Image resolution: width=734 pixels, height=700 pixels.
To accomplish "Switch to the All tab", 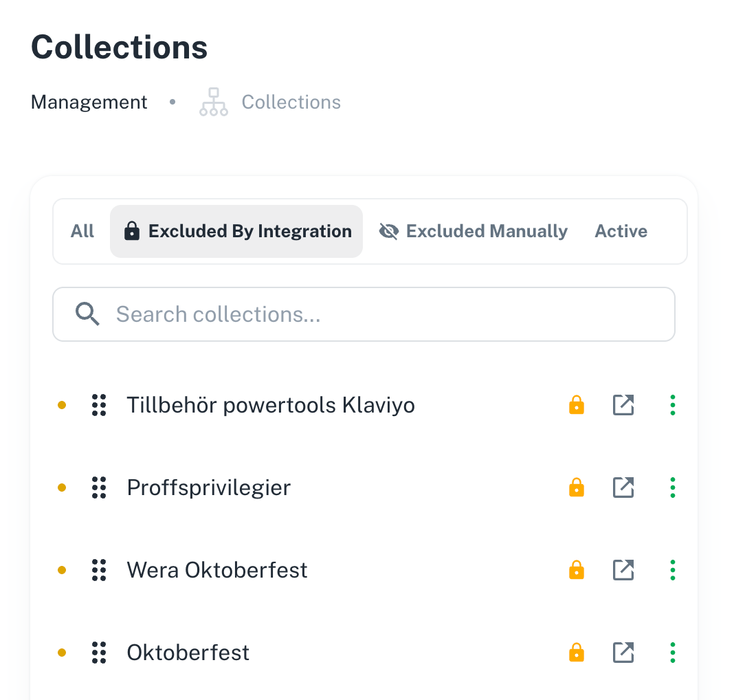I will click(x=82, y=231).
